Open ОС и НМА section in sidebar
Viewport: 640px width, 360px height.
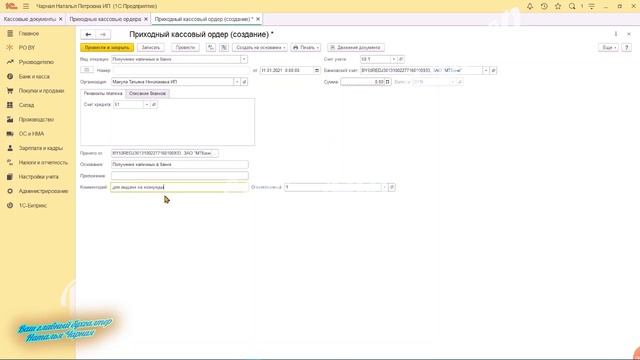coord(31,134)
